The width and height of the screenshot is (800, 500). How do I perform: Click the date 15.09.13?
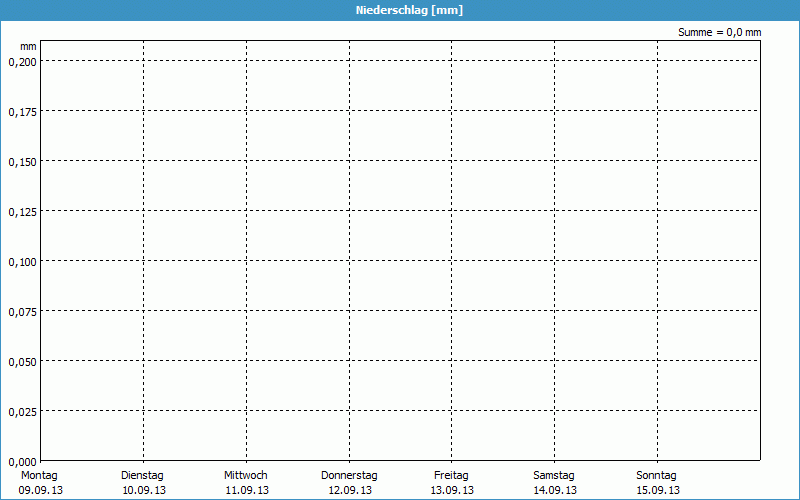coord(658,491)
